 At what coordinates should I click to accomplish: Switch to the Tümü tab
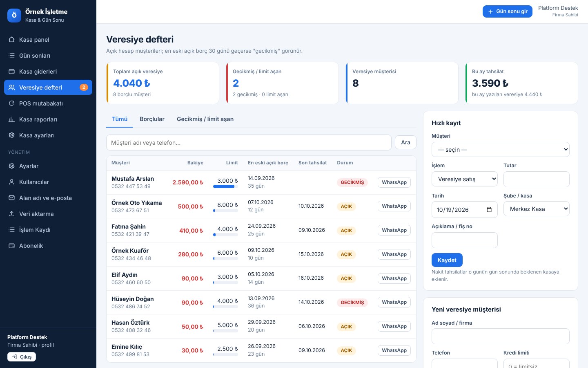pyautogui.click(x=120, y=119)
